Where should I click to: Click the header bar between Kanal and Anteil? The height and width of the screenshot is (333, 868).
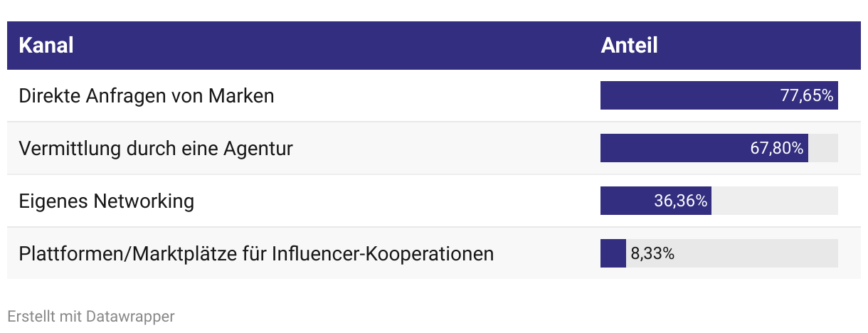coord(334,46)
